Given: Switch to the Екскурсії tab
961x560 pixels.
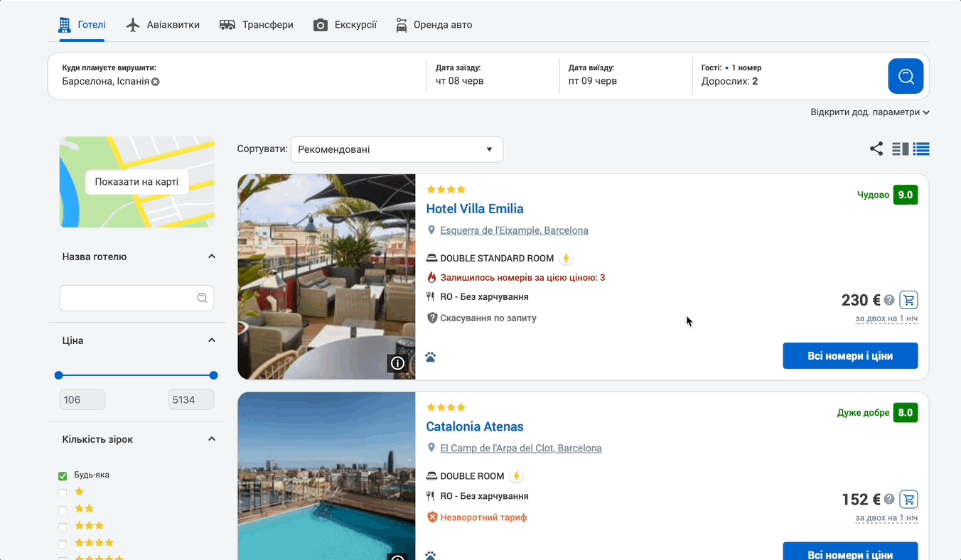Looking at the screenshot, I should click(345, 25).
